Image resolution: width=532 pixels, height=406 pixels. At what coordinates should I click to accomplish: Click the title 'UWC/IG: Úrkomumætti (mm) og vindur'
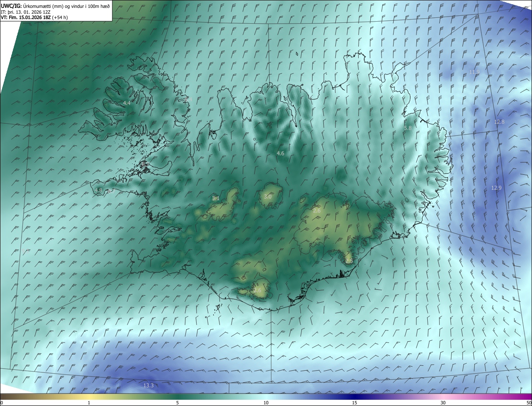point(55,6)
